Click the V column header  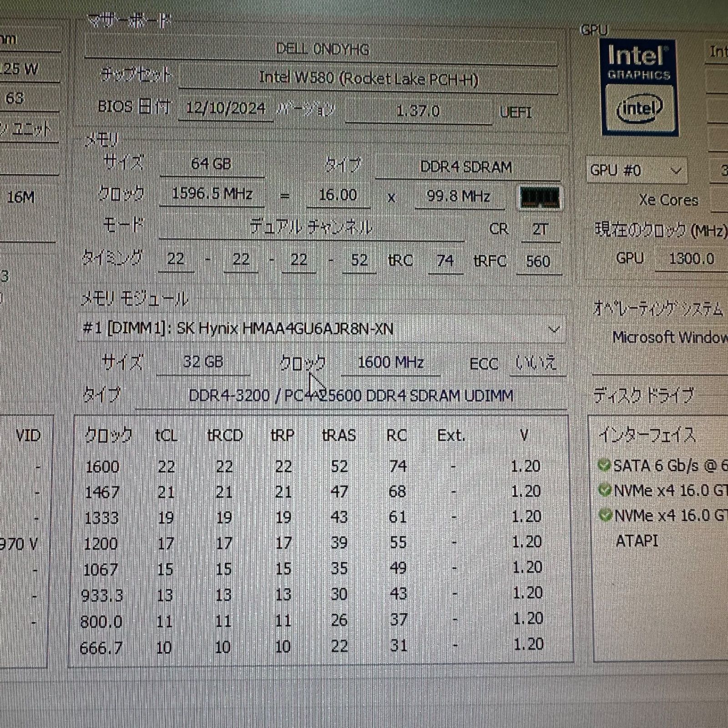524,435
